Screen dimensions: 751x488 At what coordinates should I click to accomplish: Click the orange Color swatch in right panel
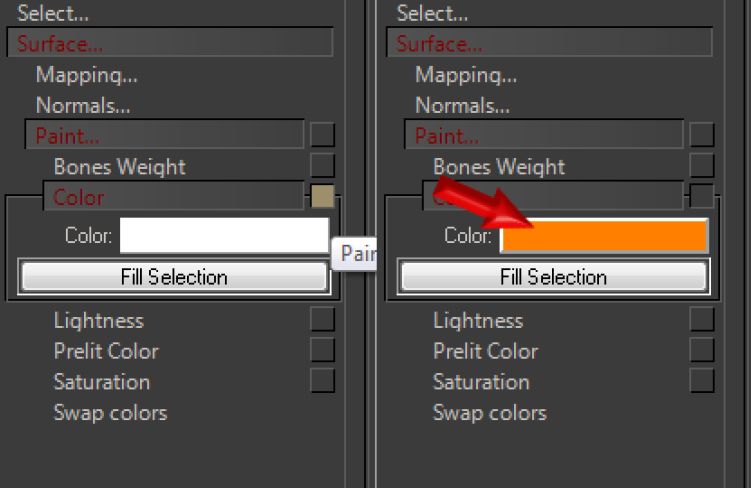point(604,236)
